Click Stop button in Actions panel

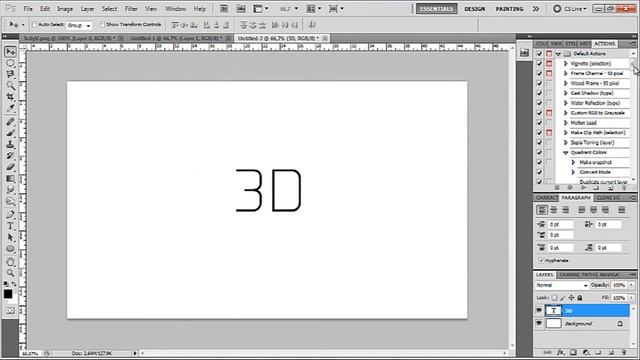[x=557, y=188]
